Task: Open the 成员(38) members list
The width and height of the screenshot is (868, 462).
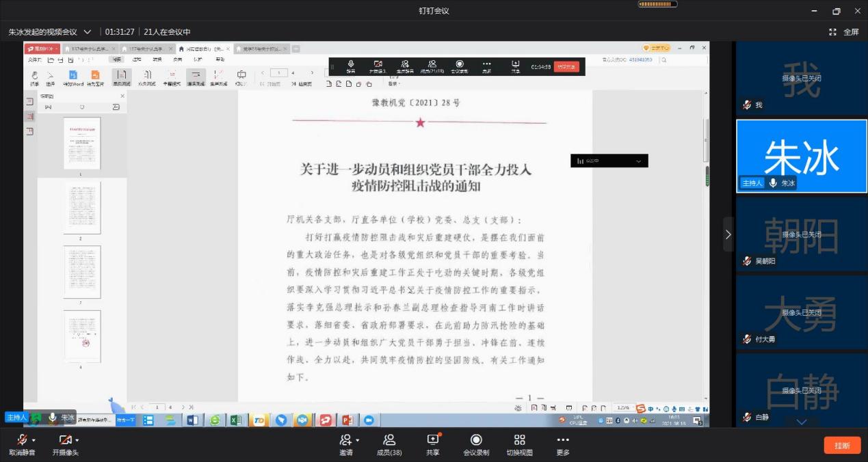Action: click(389, 439)
